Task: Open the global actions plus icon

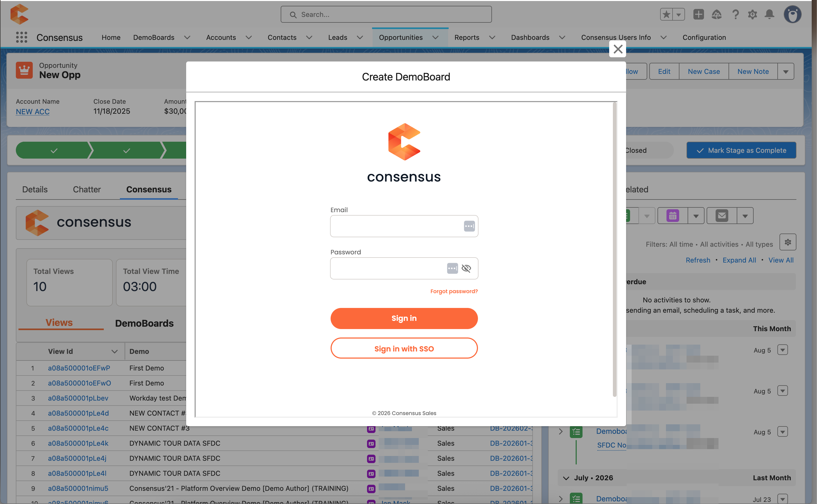Action: pyautogui.click(x=698, y=14)
